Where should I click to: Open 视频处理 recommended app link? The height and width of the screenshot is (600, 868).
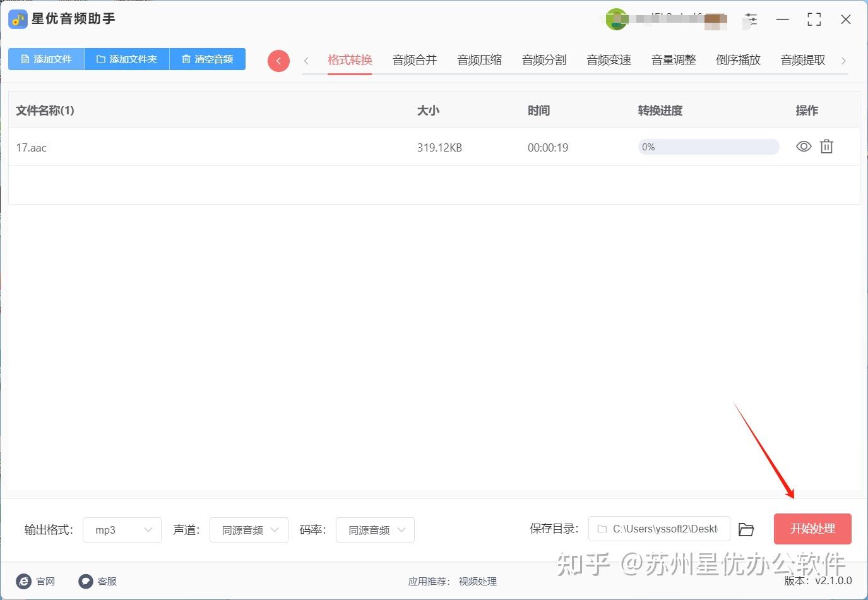pyautogui.click(x=478, y=582)
